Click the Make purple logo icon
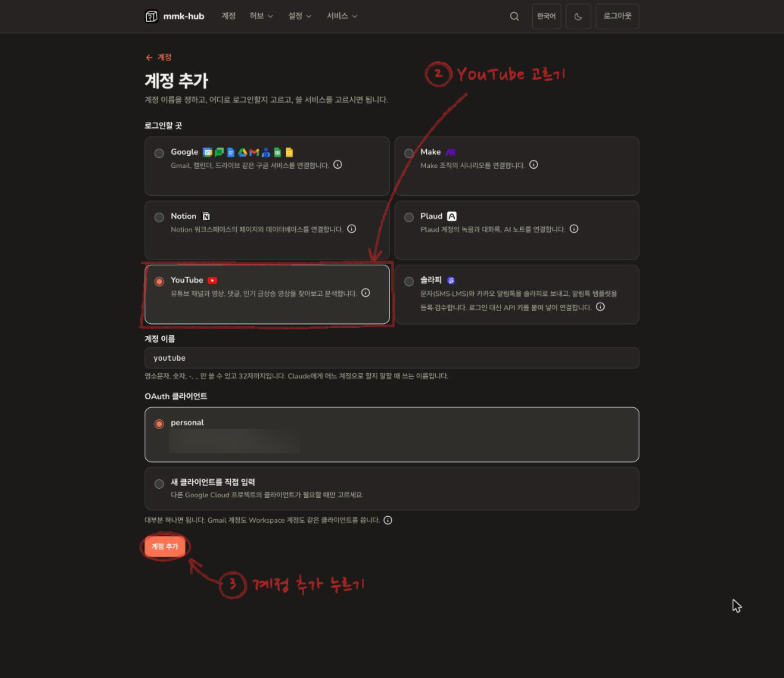 (451, 152)
